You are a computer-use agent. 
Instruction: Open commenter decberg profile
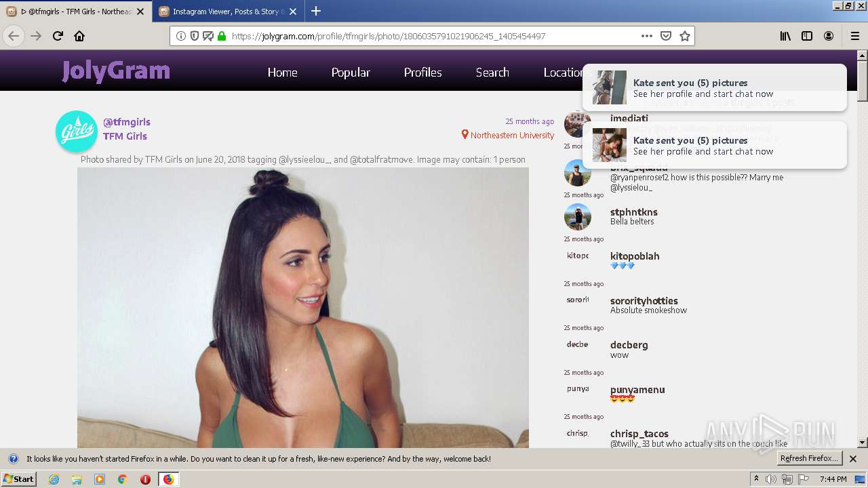[x=629, y=345]
